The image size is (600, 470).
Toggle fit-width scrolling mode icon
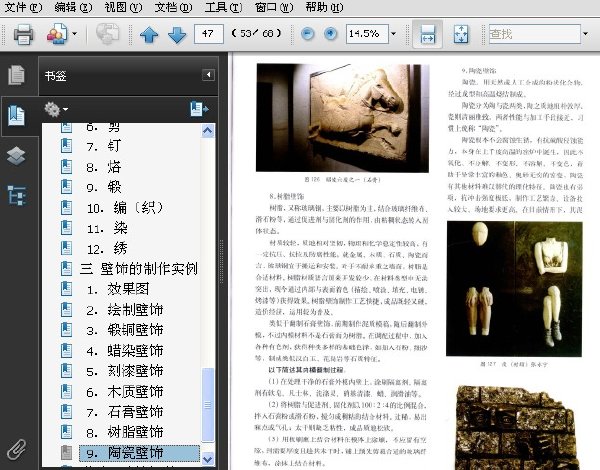click(427, 34)
